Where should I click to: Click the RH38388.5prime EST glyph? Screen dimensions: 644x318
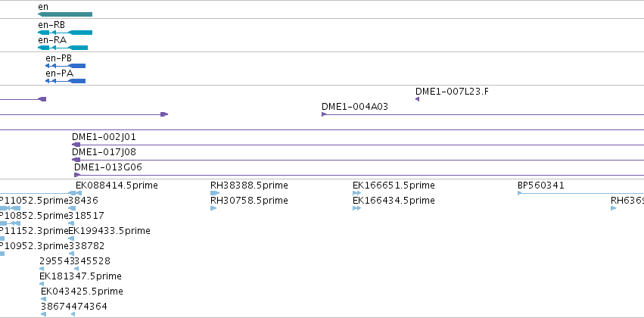[x=215, y=193]
